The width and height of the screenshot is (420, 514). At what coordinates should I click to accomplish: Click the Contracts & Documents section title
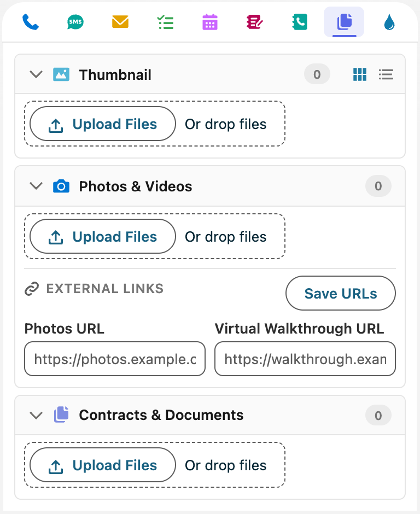161,416
